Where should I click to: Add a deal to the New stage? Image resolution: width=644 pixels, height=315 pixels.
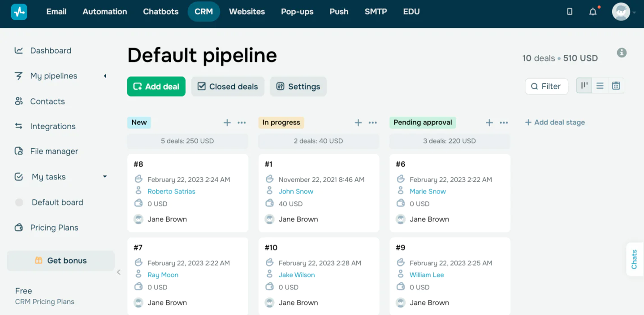[x=227, y=122]
